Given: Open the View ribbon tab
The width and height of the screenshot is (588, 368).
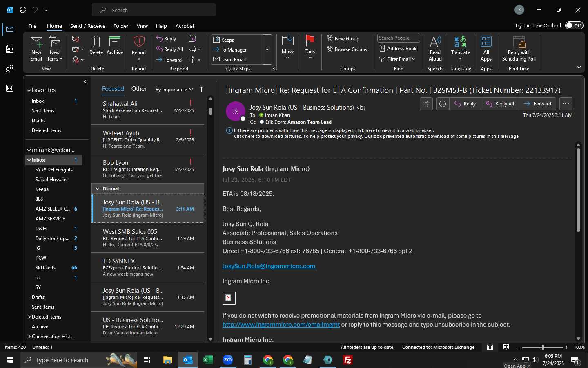Looking at the screenshot, I should pos(142,26).
